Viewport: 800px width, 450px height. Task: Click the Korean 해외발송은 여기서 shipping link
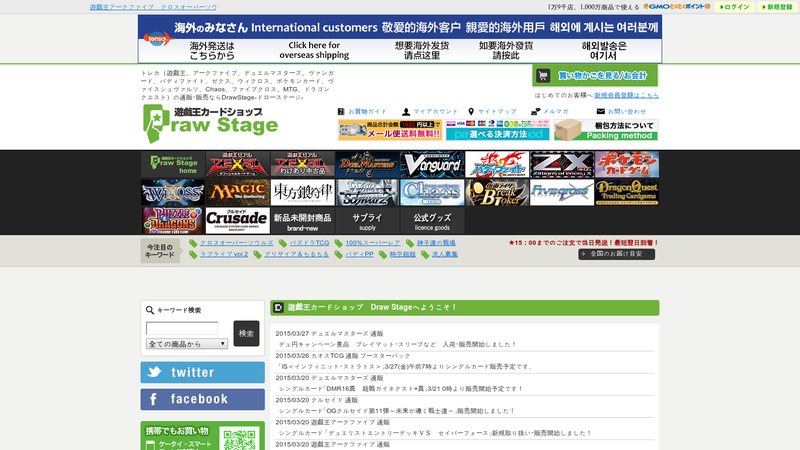[x=604, y=51]
